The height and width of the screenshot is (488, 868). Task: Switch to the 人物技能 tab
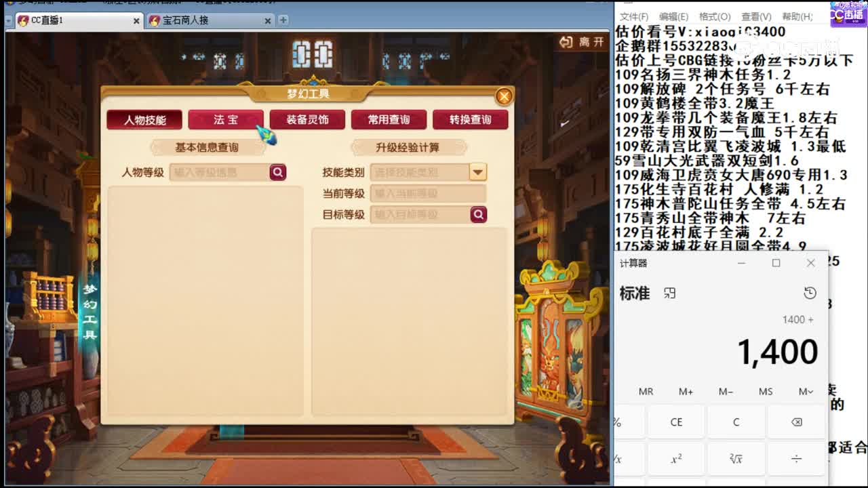click(144, 120)
